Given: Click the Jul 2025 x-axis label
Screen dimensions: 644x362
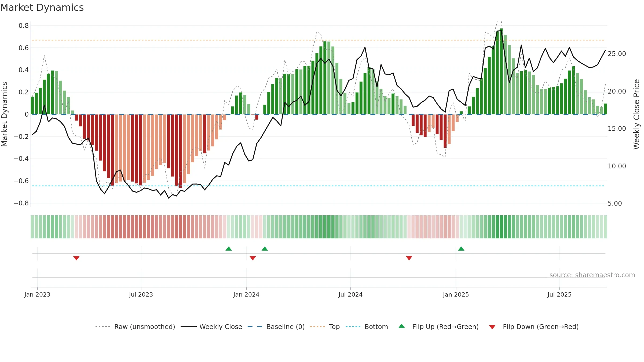Looking at the screenshot, I should 559,294.
